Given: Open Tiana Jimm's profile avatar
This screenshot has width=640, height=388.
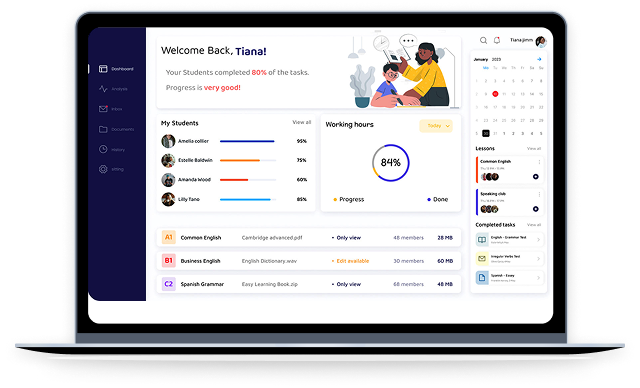Looking at the screenshot, I should 541,41.
